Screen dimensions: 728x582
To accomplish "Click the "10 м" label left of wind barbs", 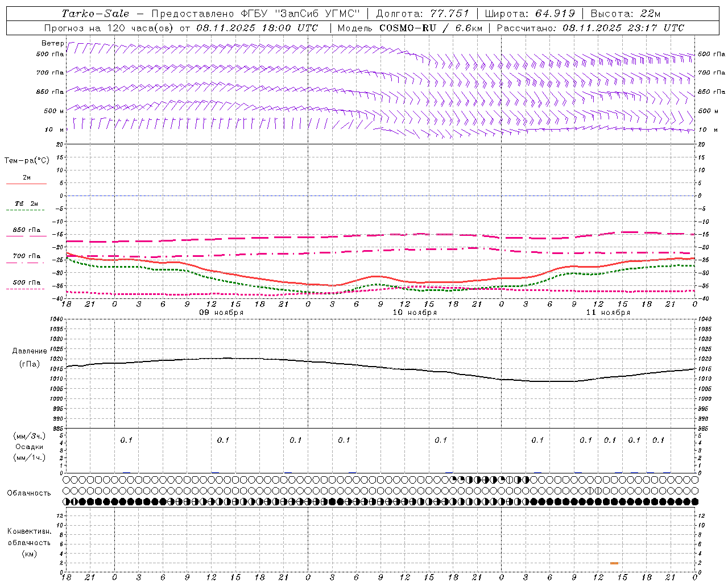I will 54,130.
